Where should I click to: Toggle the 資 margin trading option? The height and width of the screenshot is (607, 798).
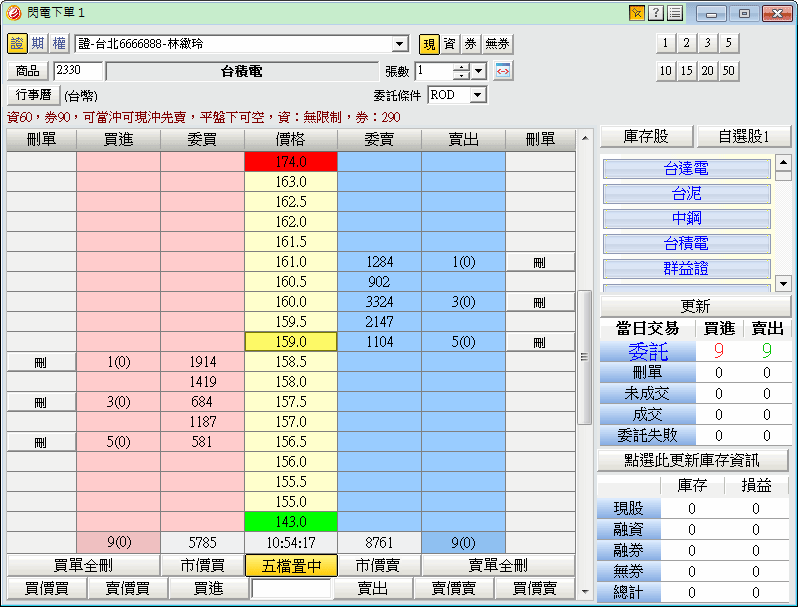tap(449, 44)
